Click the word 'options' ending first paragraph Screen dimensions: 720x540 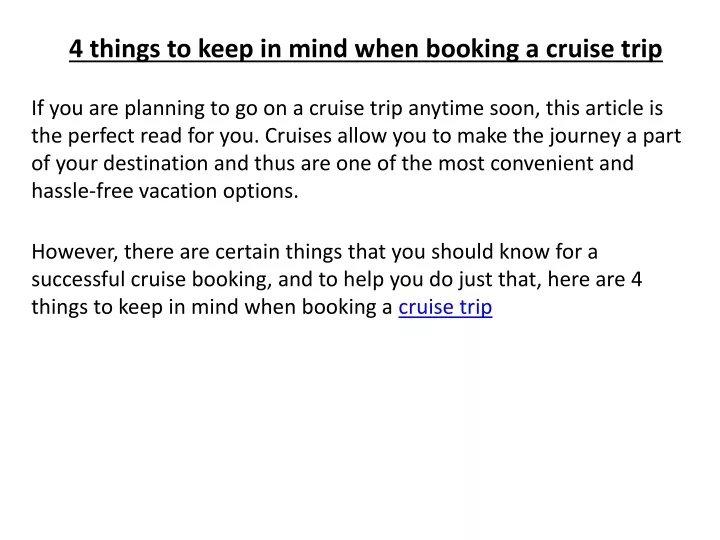260,191
